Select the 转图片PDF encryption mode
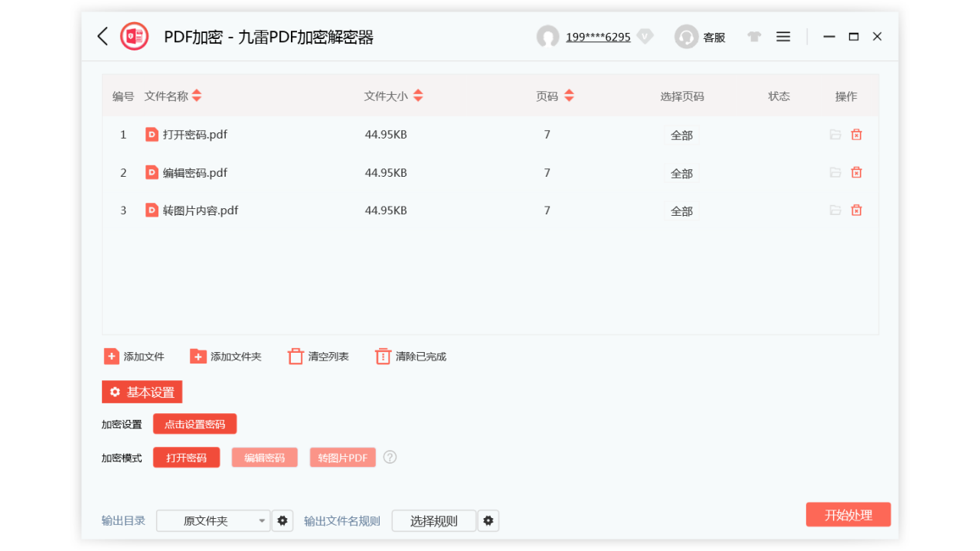The image size is (980, 551). (x=342, y=457)
